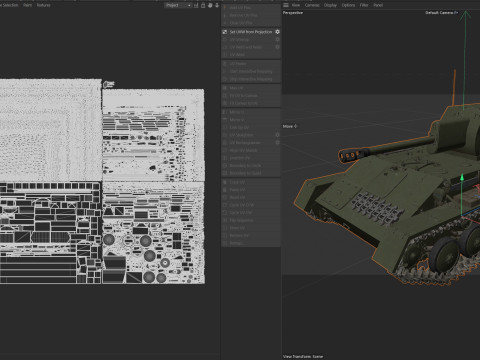This screenshot has width=480, height=360.
Task: Open Set UVW from Projection gear settings
Action: 277,32
